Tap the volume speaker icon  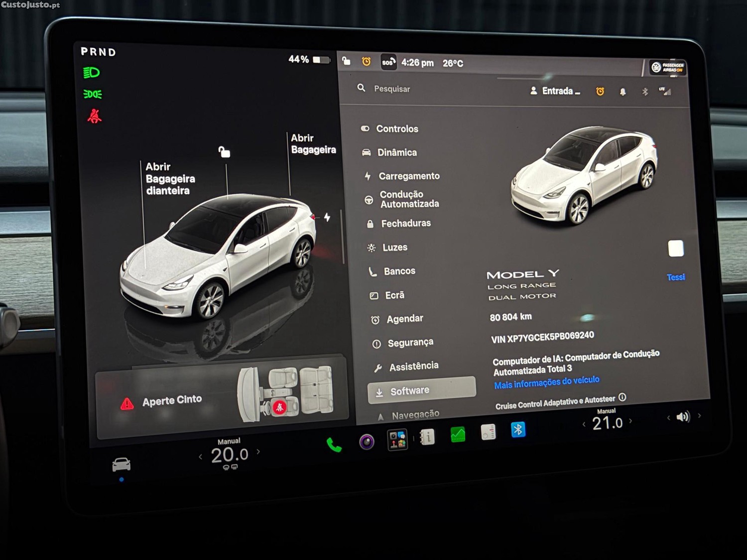[683, 417]
